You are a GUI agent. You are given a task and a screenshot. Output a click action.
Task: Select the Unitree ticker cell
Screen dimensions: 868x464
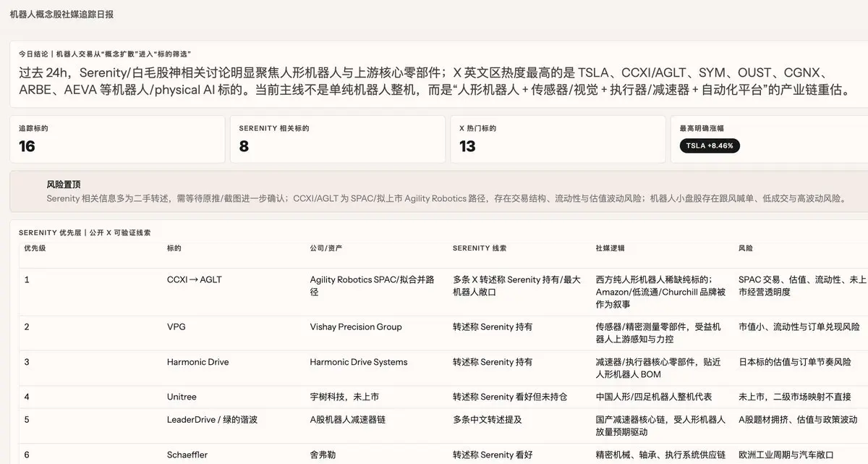click(182, 397)
